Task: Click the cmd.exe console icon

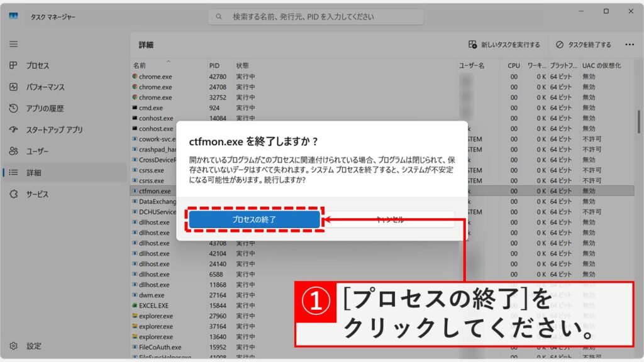Action: [x=135, y=107]
